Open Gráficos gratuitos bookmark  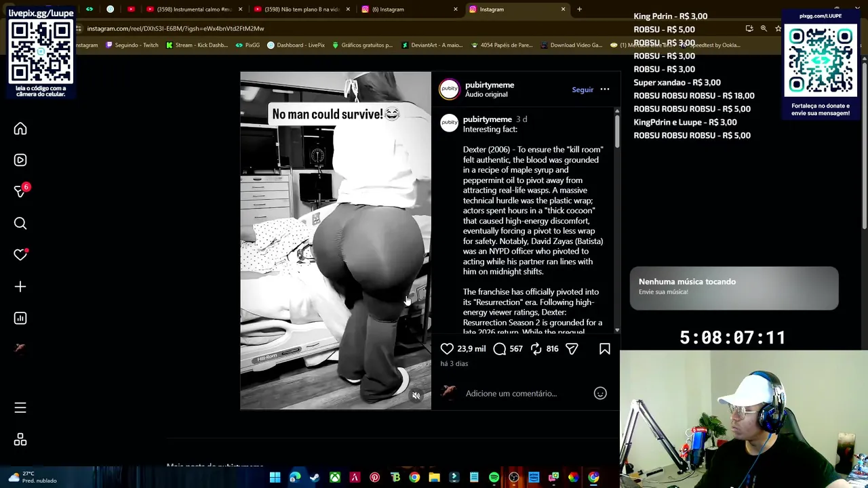[362, 45]
